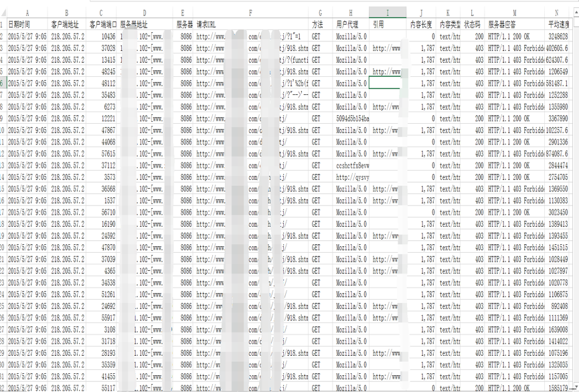The height and width of the screenshot is (392, 579).
Task: Select column A header
Action: tap(27, 13)
